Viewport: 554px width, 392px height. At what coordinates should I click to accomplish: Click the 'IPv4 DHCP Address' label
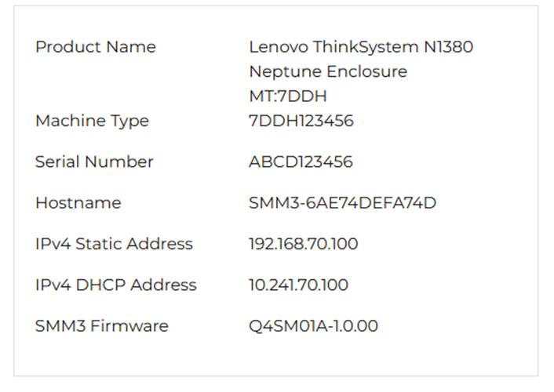point(115,285)
